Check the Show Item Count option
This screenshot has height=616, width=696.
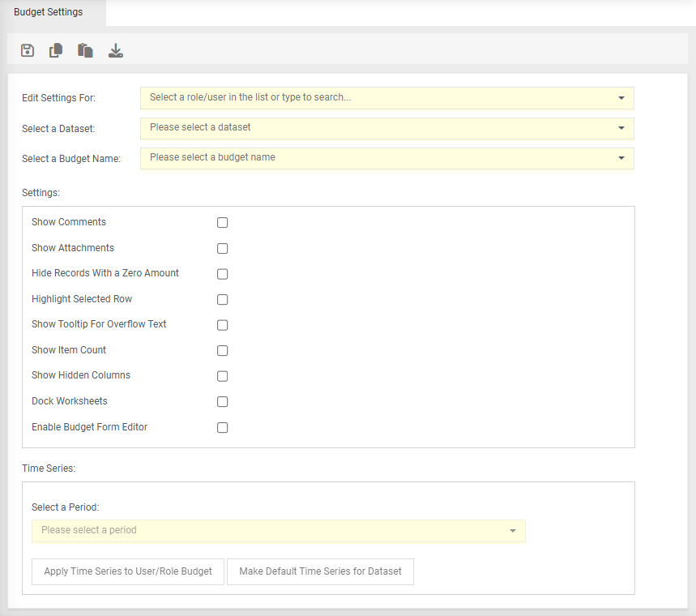[222, 351]
